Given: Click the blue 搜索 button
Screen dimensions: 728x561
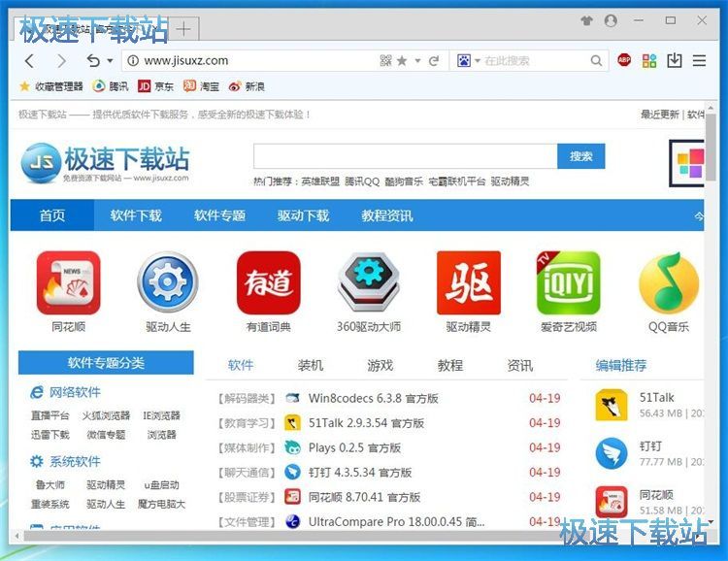Looking at the screenshot, I should coord(581,156).
